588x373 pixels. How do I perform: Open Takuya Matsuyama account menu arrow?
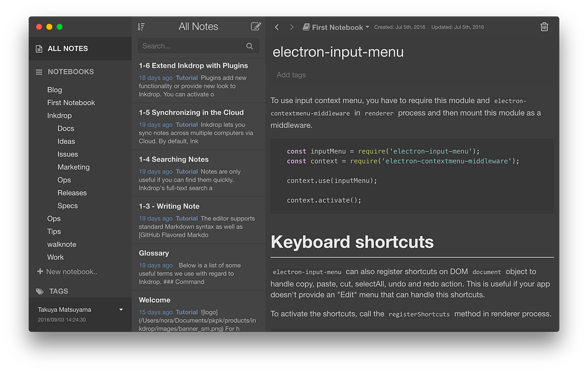click(120, 310)
